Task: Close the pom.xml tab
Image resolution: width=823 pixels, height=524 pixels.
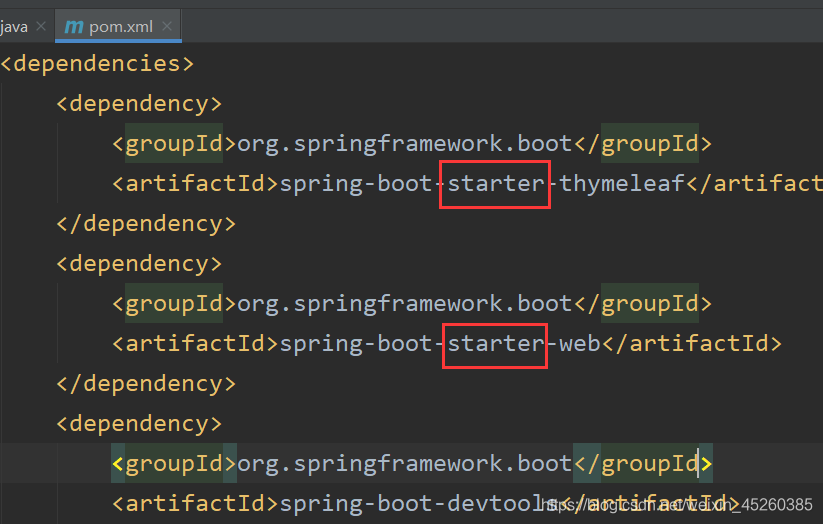Action: coord(167,26)
